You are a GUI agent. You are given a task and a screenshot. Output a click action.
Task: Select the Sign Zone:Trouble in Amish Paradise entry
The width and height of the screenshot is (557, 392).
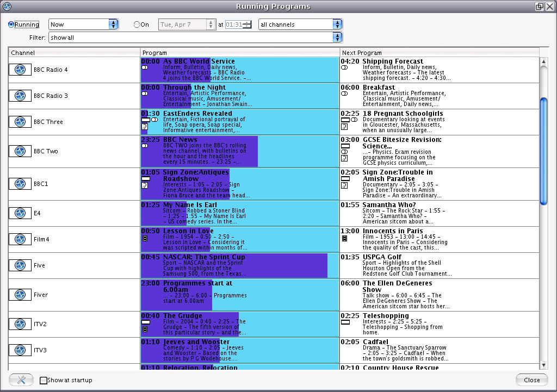(440, 184)
